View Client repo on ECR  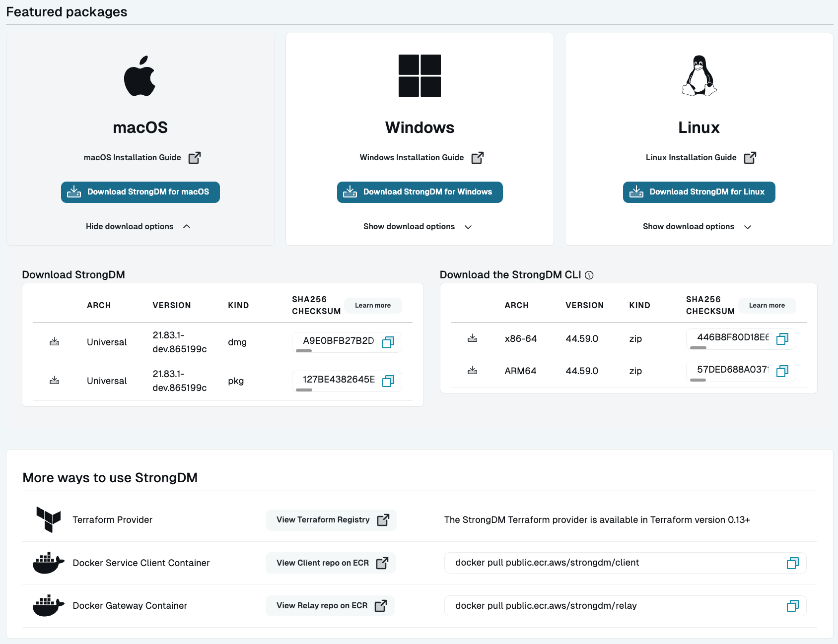click(331, 563)
